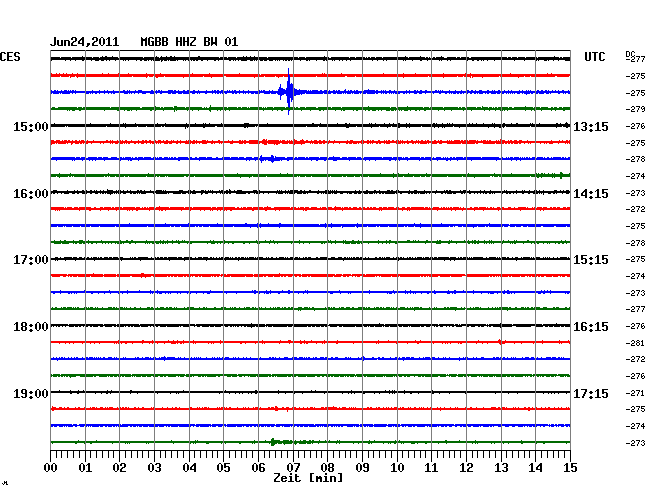Click the 08 minute axis label

327,467
